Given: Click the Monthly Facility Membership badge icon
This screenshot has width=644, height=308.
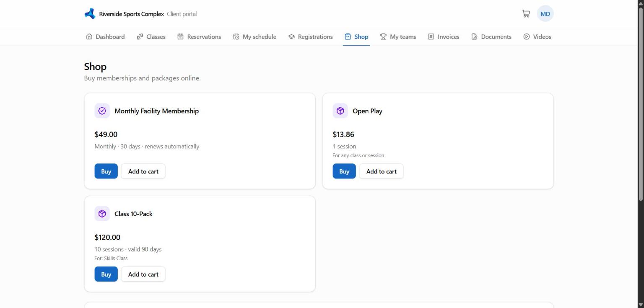Looking at the screenshot, I should coord(102,111).
